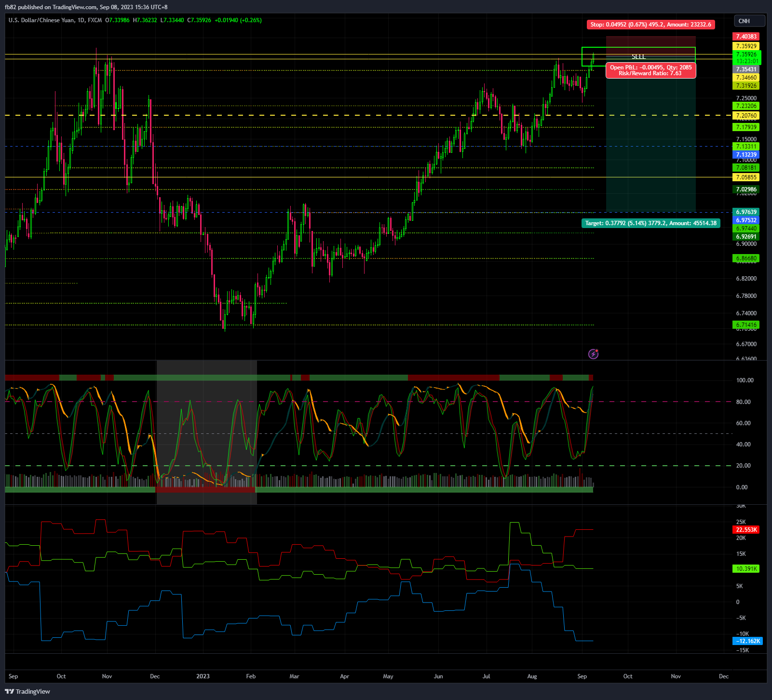The width and height of the screenshot is (772, 700).
Task: Click the Jun label on the time axis
Action: coord(438,676)
